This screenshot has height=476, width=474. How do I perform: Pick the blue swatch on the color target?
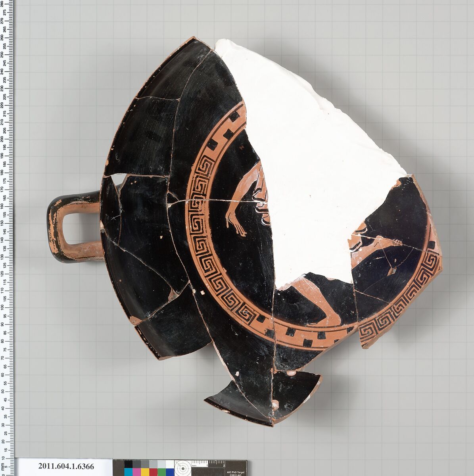click(x=170, y=472)
